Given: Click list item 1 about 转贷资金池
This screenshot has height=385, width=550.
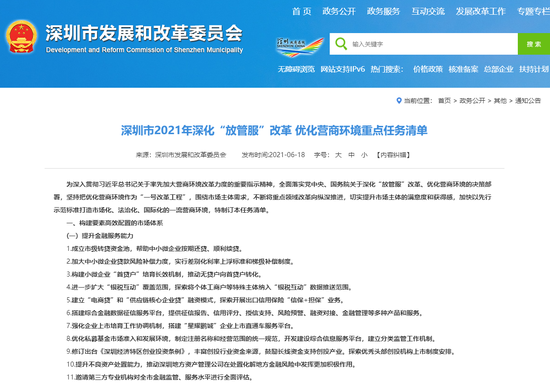Looking at the screenshot, I should pyautogui.click(x=155, y=249).
